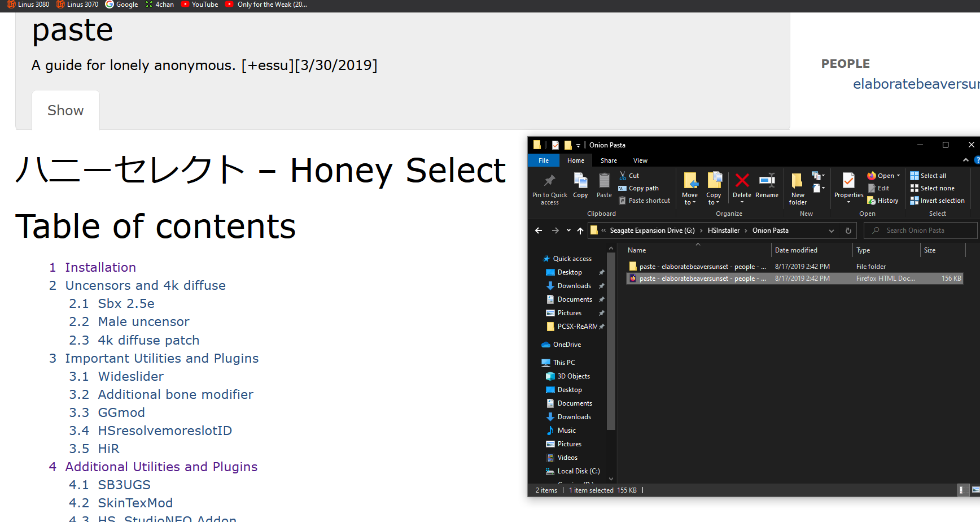This screenshot has width=980, height=522.
Task: Open the New item dropdown
Action: point(818,176)
